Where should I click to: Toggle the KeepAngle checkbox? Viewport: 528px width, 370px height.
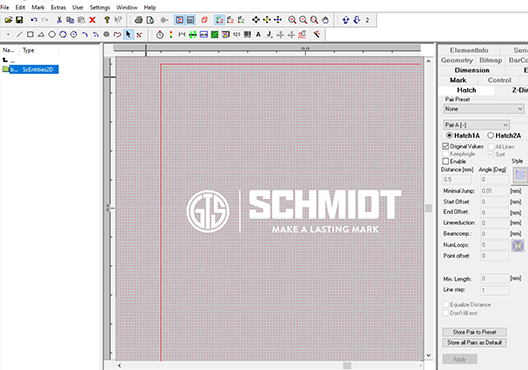446,154
